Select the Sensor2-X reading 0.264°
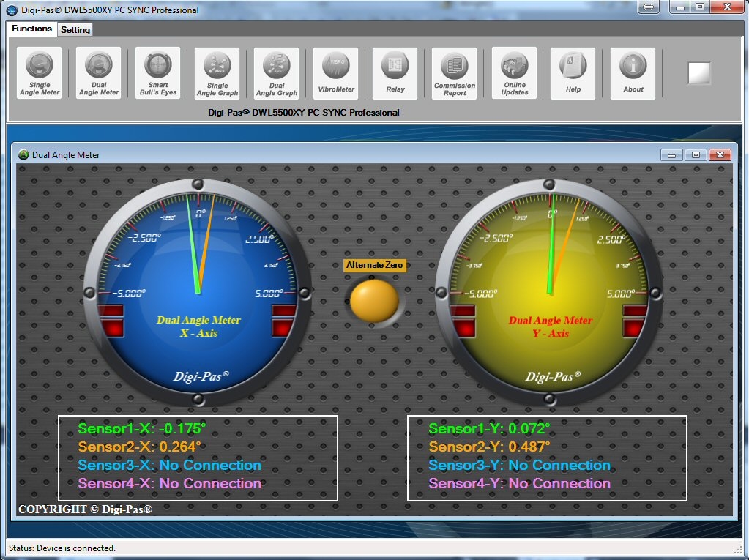The height and width of the screenshot is (560, 749). [140, 447]
